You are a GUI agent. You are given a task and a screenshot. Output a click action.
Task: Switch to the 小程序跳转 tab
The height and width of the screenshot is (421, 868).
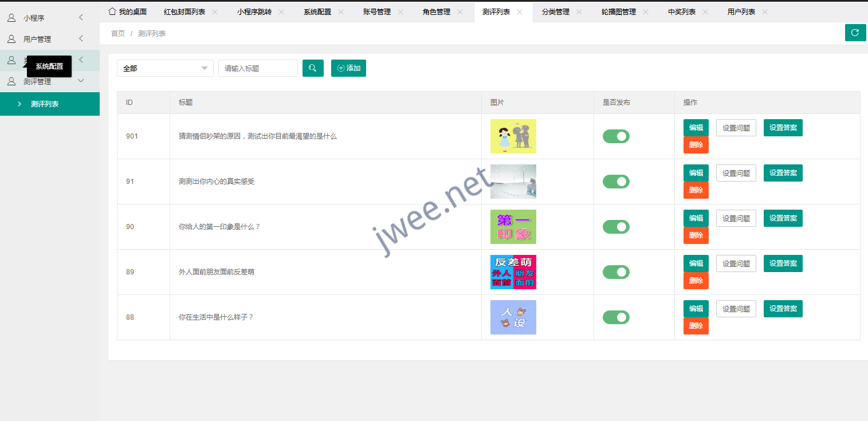point(254,11)
